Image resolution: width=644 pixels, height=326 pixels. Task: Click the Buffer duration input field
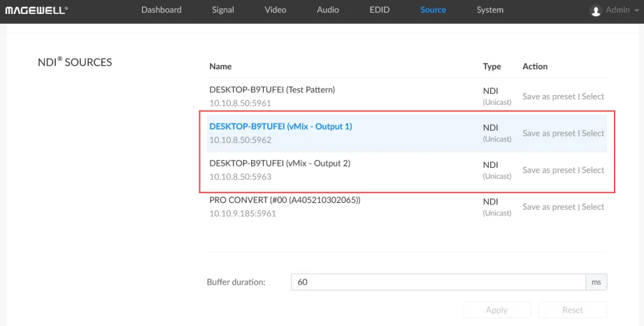[x=438, y=282]
